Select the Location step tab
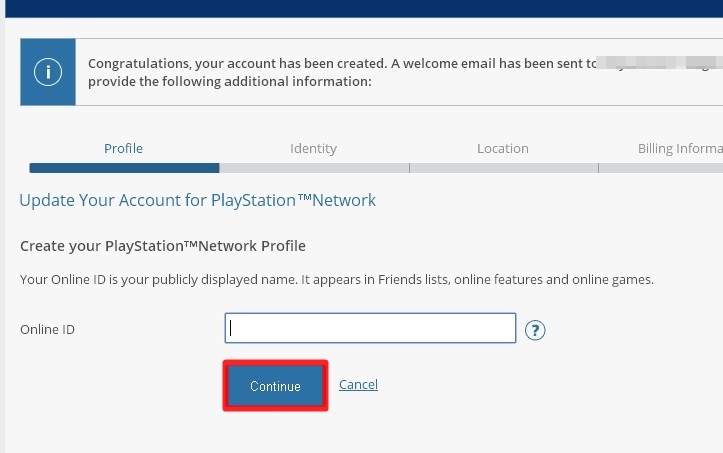 503,149
